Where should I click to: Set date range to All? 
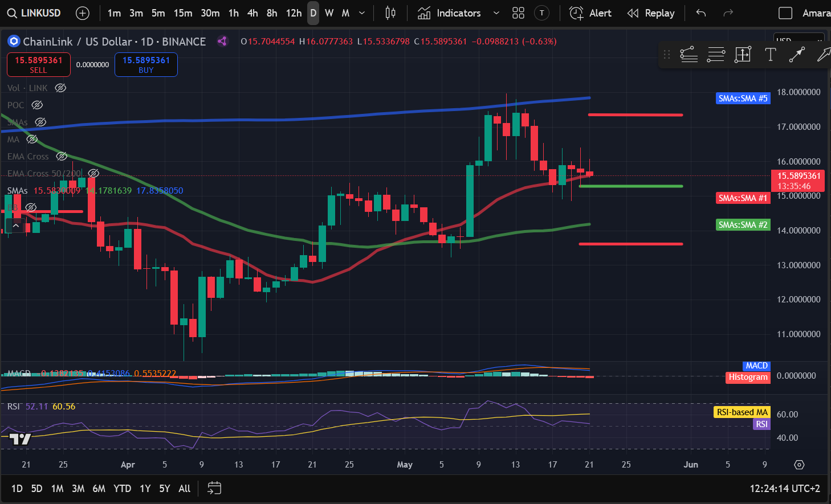pyautogui.click(x=185, y=489)
